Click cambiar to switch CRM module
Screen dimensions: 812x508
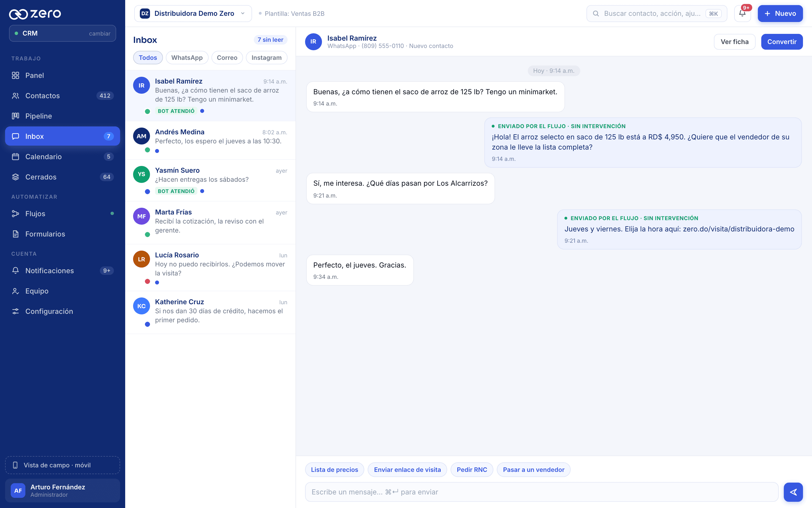coord(100,33)
